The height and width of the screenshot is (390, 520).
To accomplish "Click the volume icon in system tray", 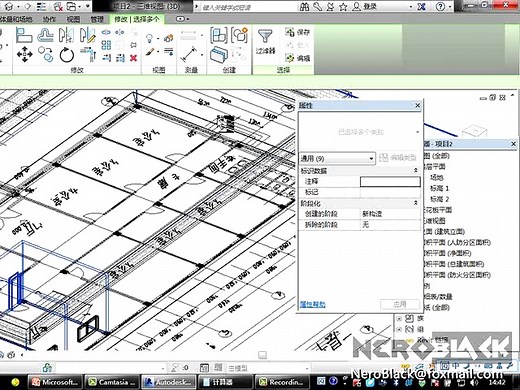I will tap(474, 383).
